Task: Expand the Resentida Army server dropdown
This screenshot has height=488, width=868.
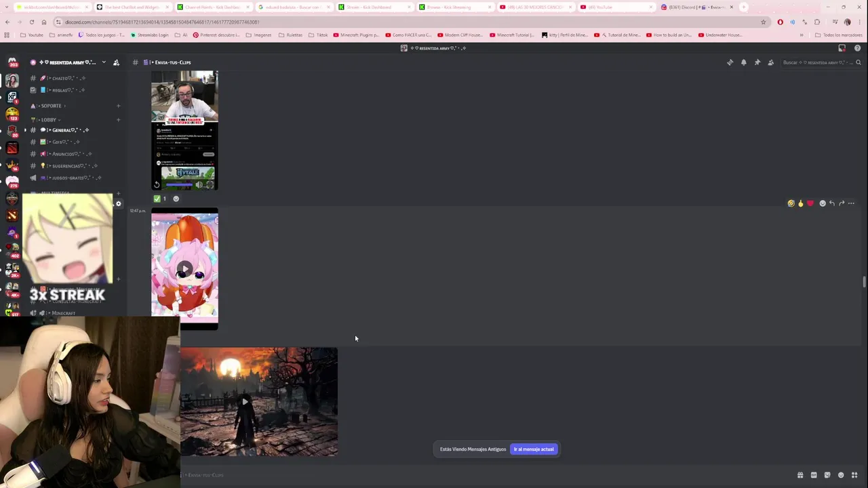Action: [x=103, y=62]
